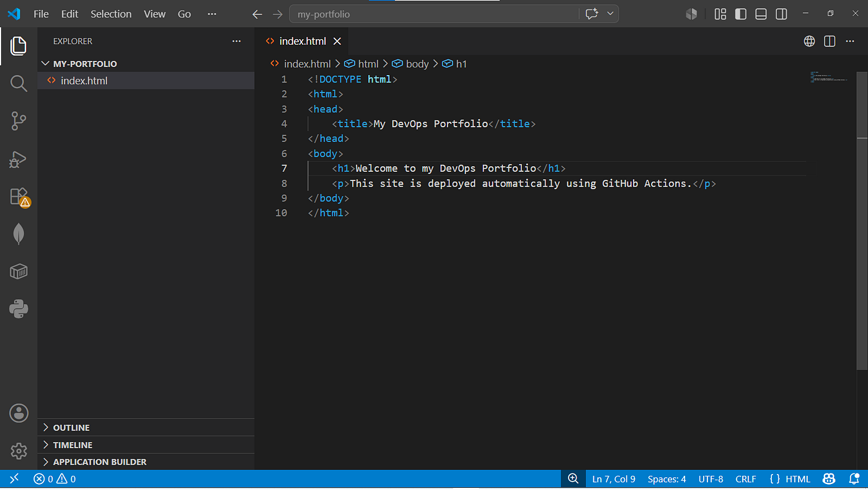Open the Edit menu
Screen dimensions: 868x489
[69, 14]
